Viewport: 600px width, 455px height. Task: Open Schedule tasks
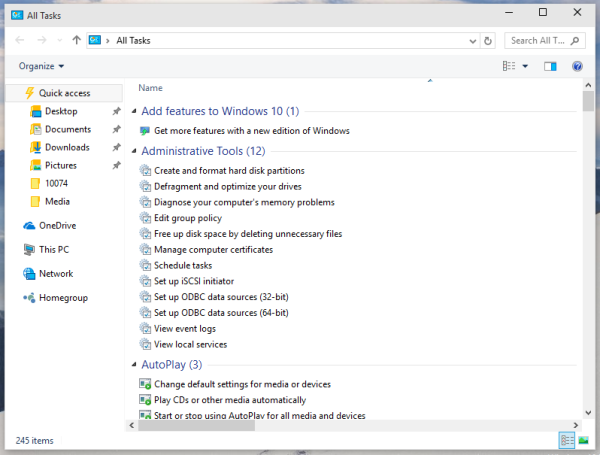[x=183, y=266]
